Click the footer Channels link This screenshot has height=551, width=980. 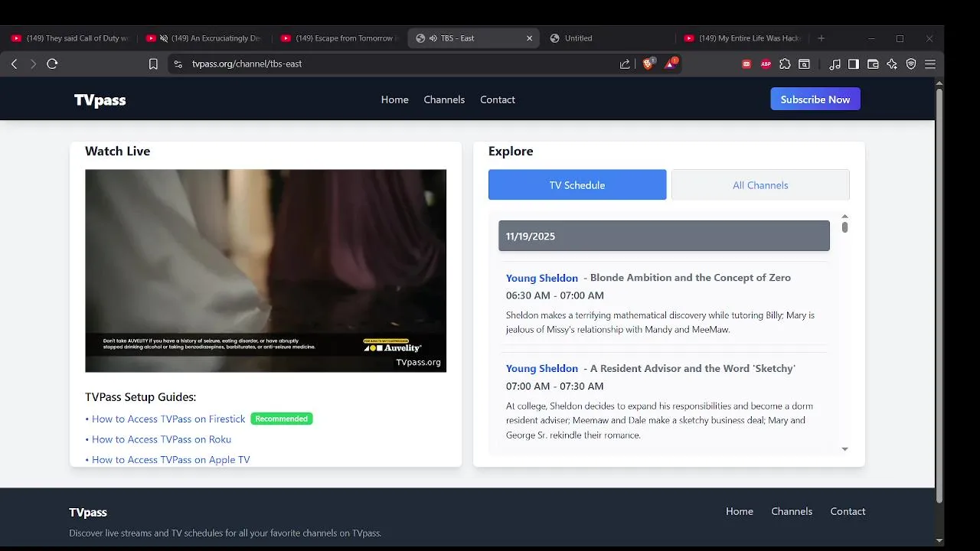[792, 511]
